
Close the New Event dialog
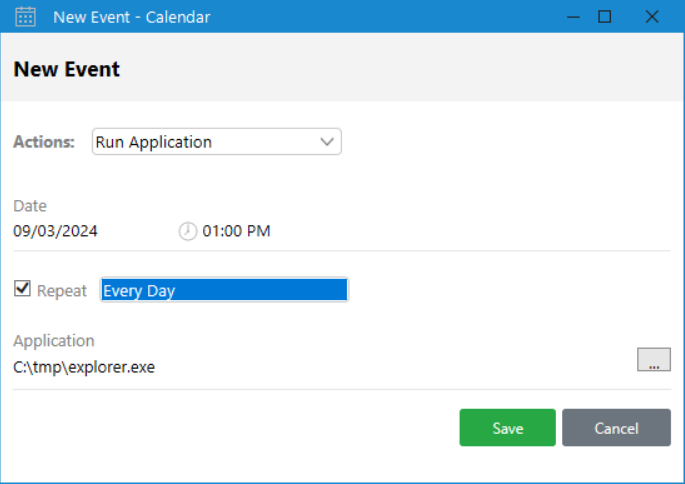coord(652,17)
